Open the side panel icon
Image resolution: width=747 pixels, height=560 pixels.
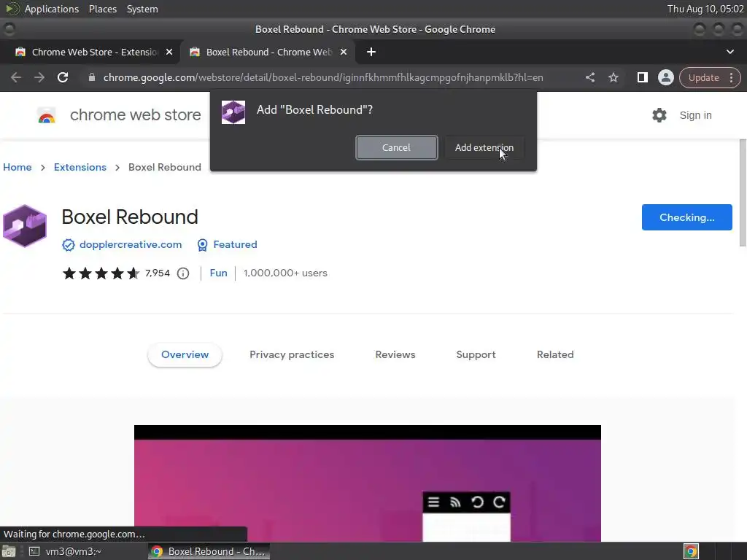click(642, 77)
